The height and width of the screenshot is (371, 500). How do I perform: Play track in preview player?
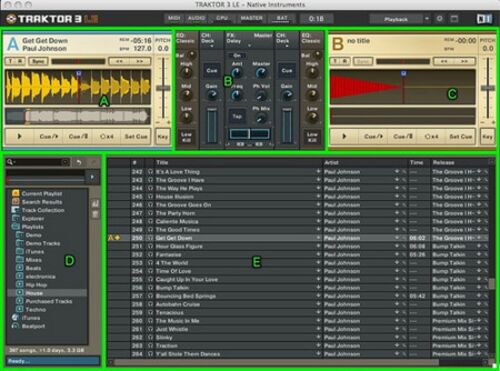tap(92, 177)
